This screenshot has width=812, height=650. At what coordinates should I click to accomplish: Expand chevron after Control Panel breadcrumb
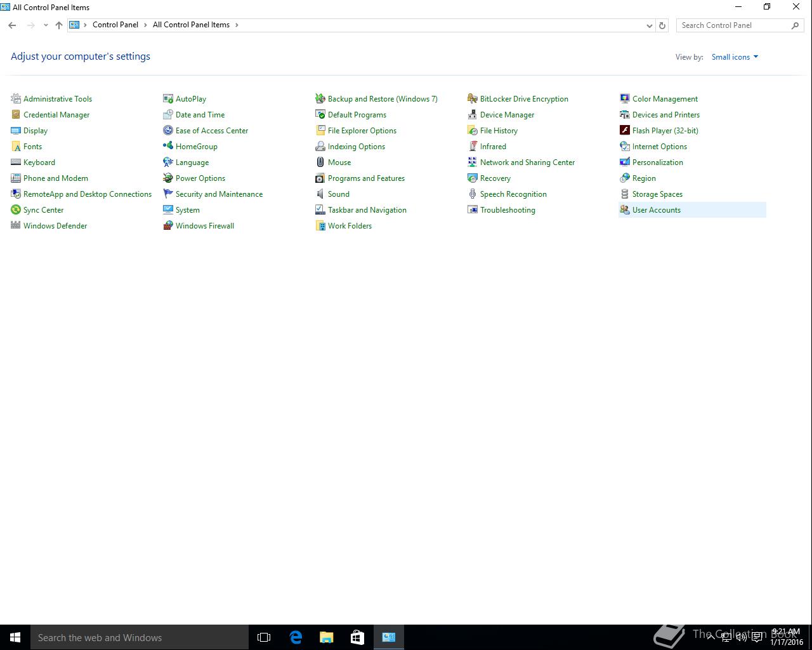[x=145, y=25]
